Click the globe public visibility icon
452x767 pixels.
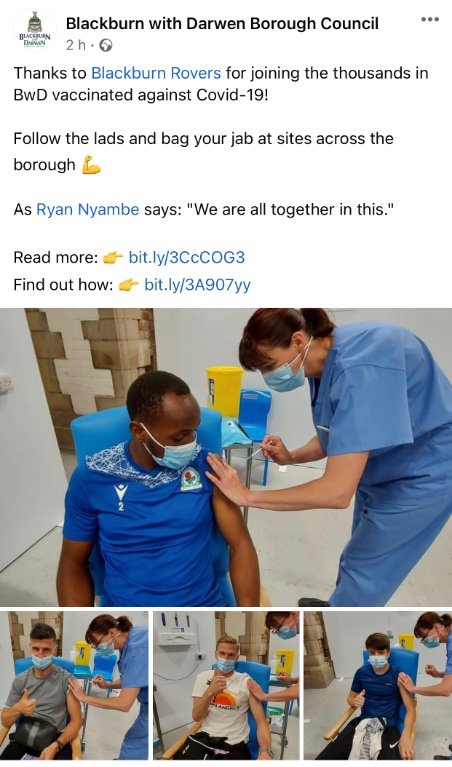click(x=106, y=45)
